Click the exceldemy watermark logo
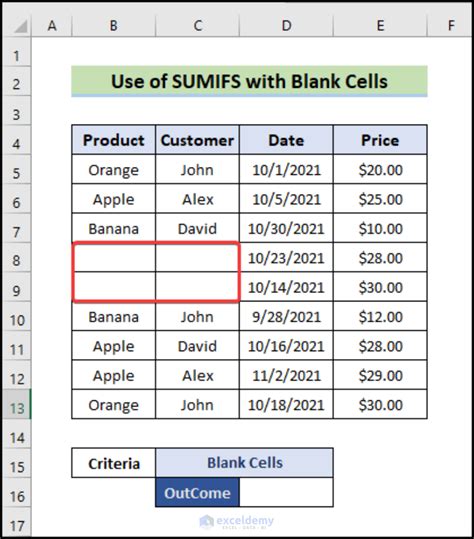The height and width of the screenshot is (539, 474). [x=236, y=521]
